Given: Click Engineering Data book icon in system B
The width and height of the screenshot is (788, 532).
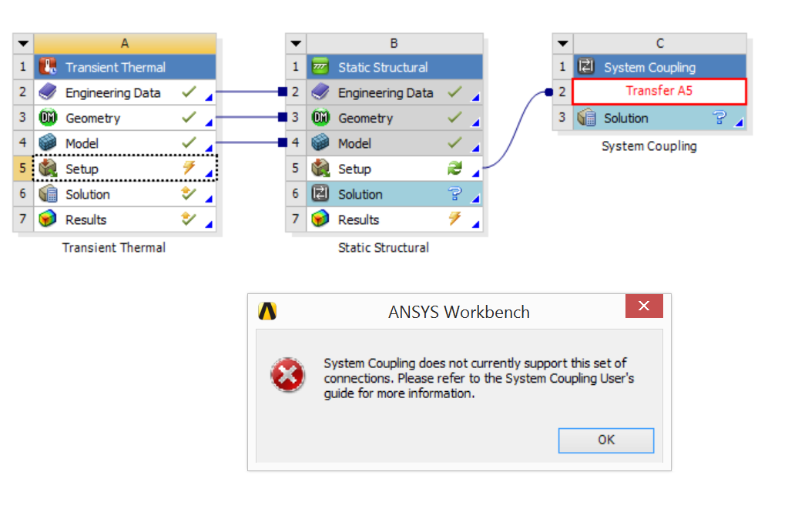Looking at the screenshot, I should click(x=320, y=92).
